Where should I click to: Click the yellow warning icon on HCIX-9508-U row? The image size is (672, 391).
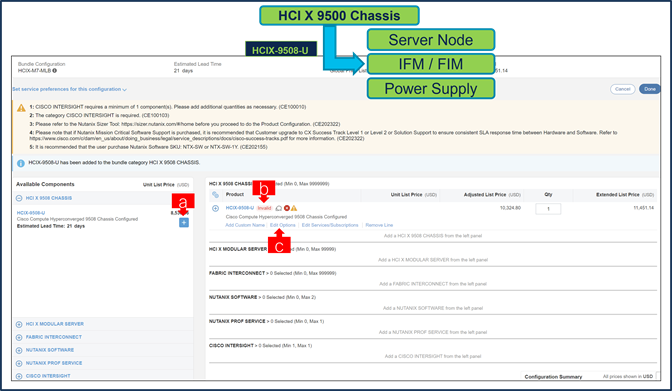pos(294,208)
